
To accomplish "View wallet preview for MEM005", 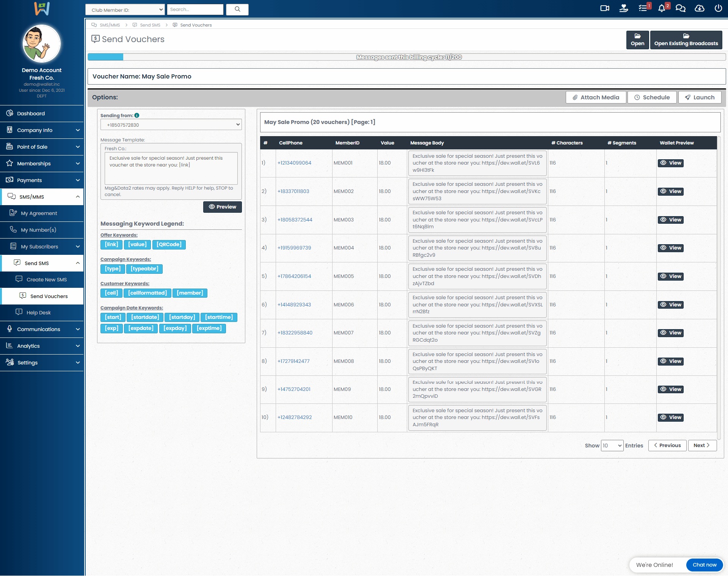I will [670, 276].
